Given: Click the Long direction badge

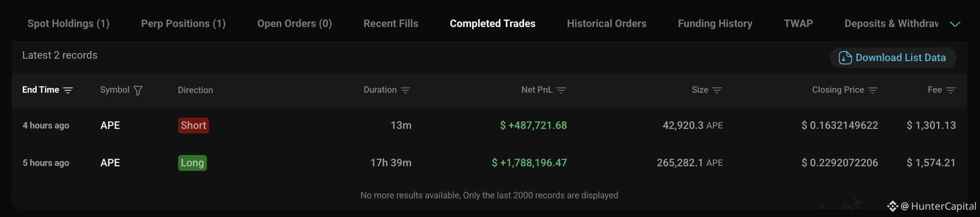Looking at the screenshot, I should pyautogui.click(x=192, y=163).
